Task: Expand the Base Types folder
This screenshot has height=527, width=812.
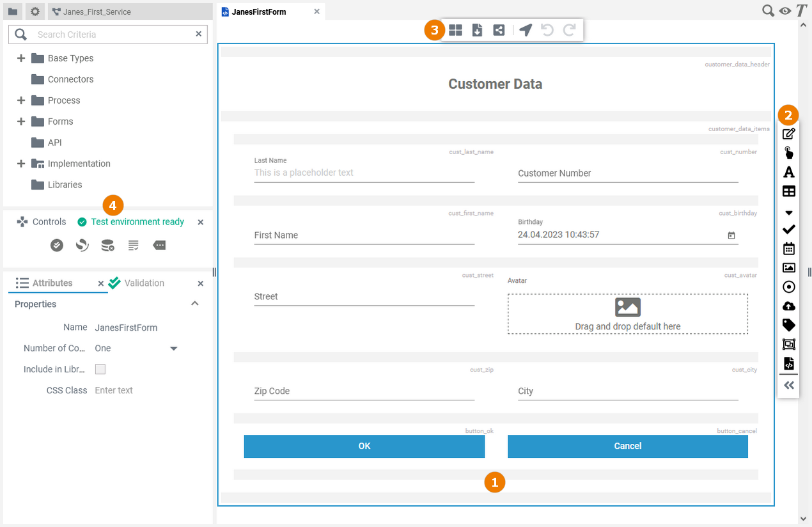Action: pos(21,58)
